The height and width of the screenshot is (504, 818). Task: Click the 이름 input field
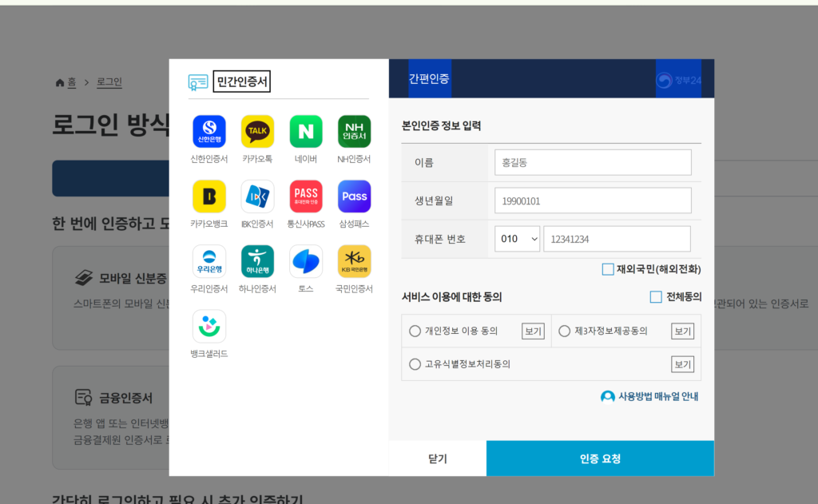593,162
